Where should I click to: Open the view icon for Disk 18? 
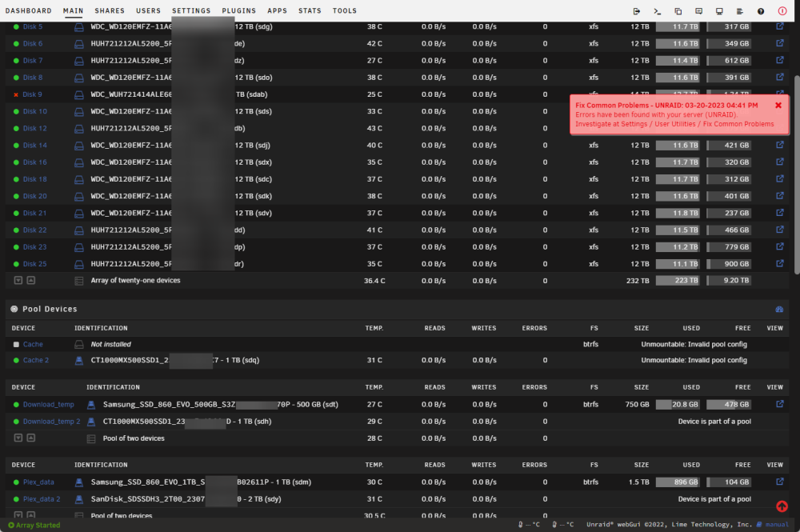coord(779,178)
